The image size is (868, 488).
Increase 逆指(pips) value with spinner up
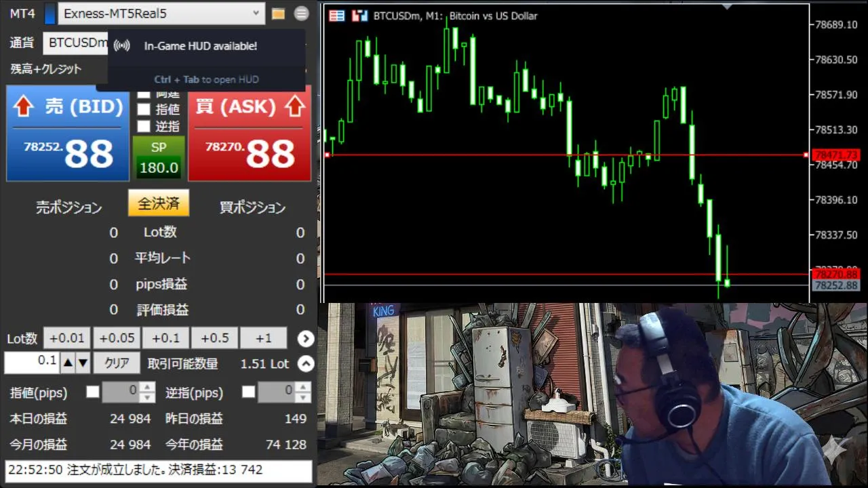[303, 386]
